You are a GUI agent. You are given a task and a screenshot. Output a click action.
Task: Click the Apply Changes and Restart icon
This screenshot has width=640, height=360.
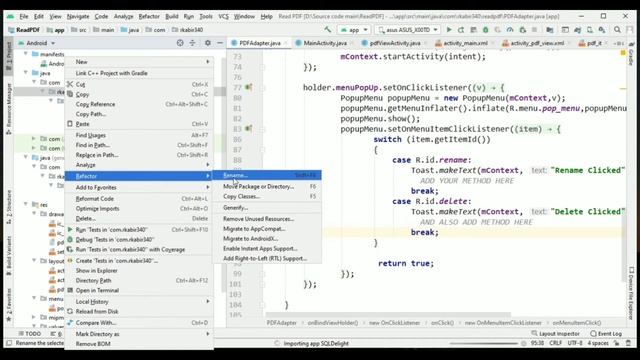(x=461, y=30)
